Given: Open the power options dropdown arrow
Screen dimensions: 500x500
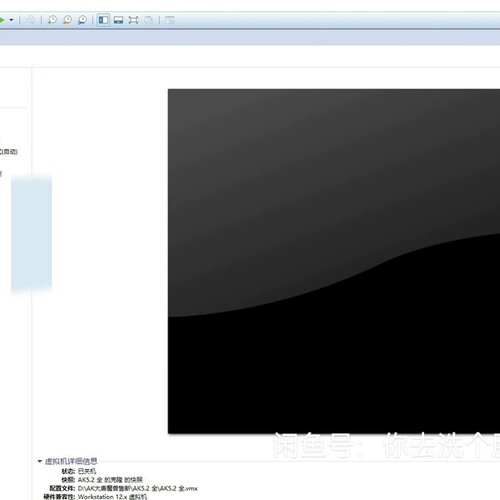Looking at the screenshot, I should (11, 20).
